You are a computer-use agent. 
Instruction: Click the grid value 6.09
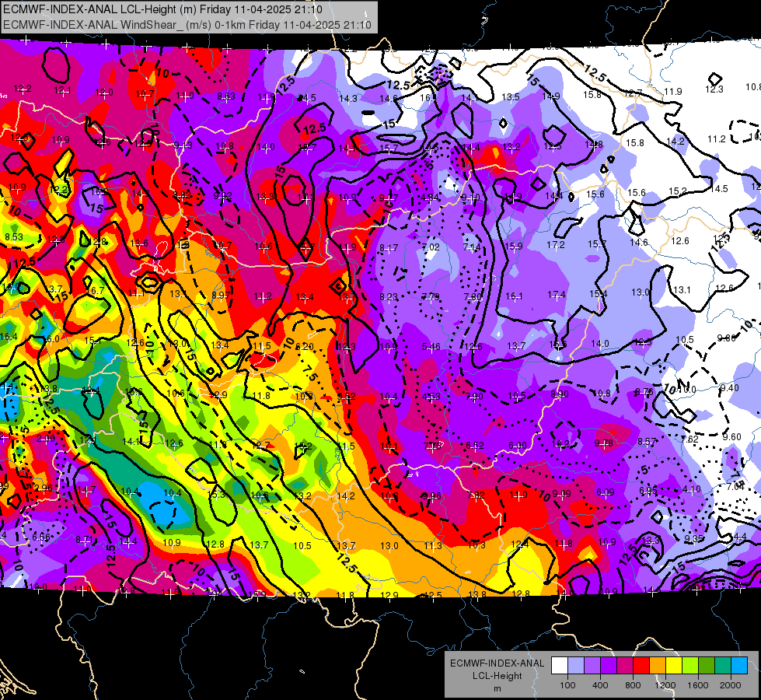pyautogui.click(x=606, y=492)
